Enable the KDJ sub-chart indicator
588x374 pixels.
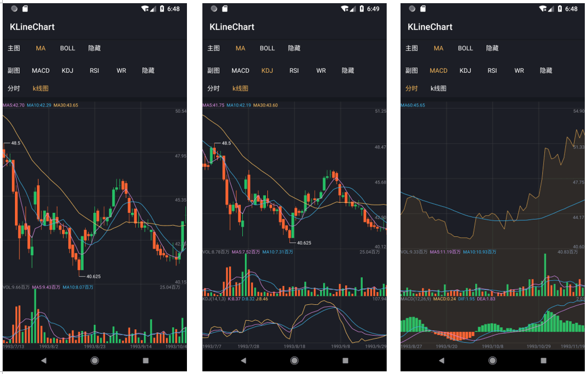click(x=68, y=70)
